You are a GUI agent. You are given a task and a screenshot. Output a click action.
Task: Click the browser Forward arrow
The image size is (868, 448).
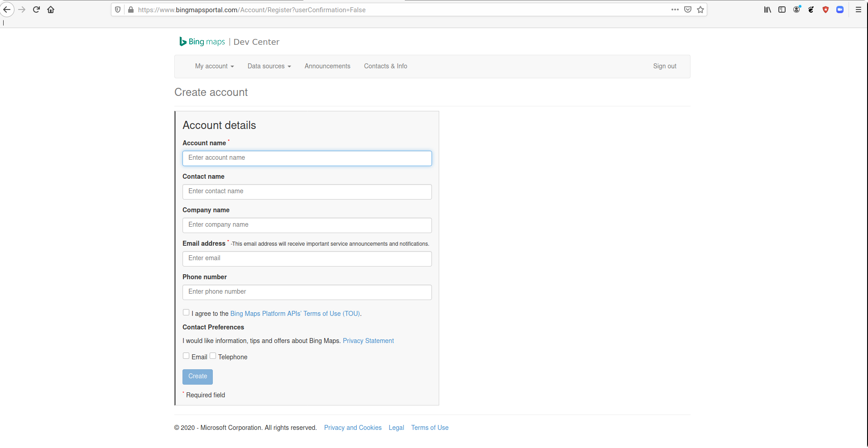pos(22,10)
